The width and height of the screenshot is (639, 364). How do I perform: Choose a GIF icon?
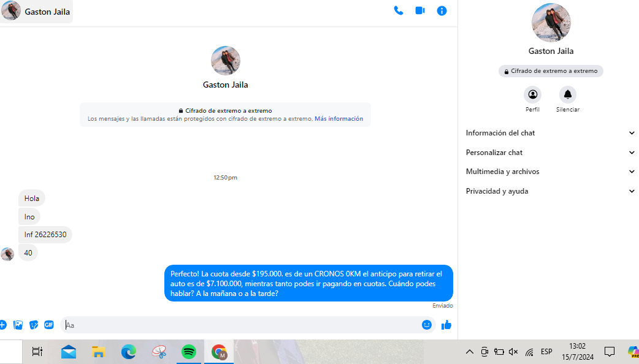tap(49, 325)
